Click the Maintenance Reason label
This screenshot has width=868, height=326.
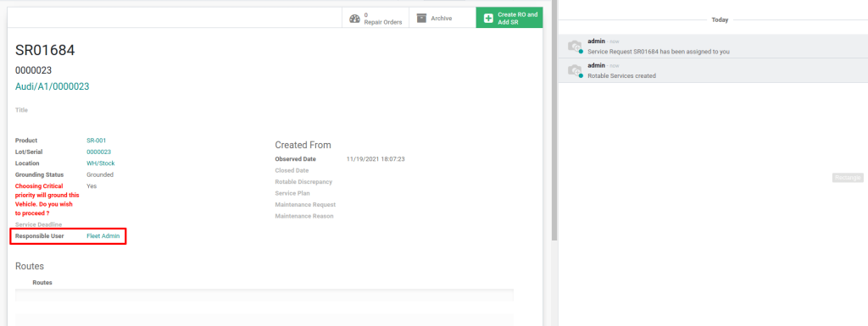click(304, 216)
